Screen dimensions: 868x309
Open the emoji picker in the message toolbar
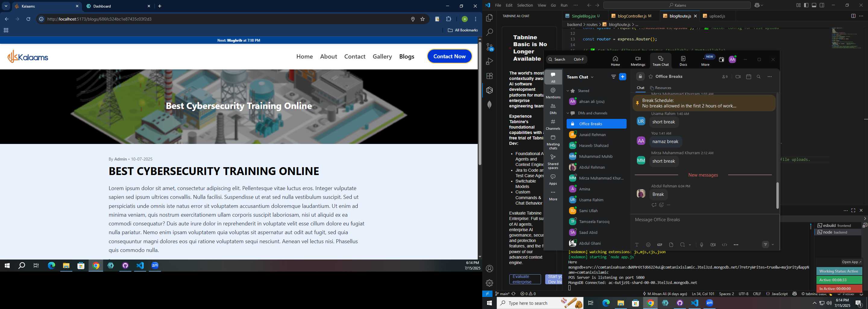tap(648, 245)
